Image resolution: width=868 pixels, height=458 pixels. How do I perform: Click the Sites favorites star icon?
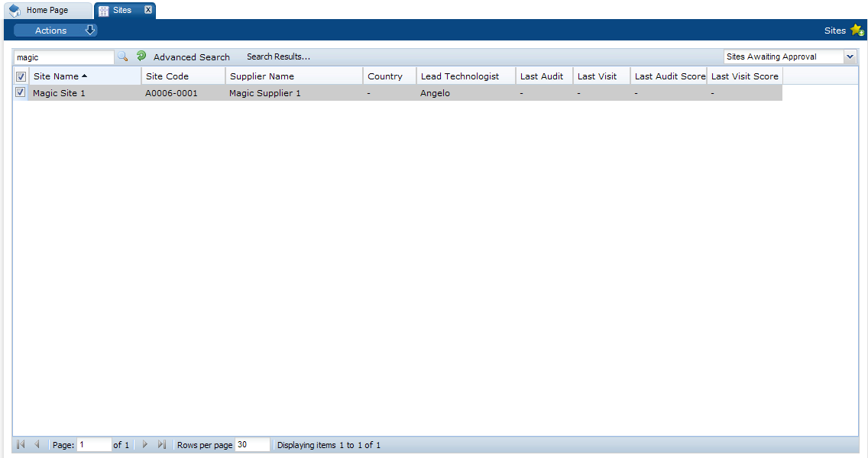(x=857, y=30)
